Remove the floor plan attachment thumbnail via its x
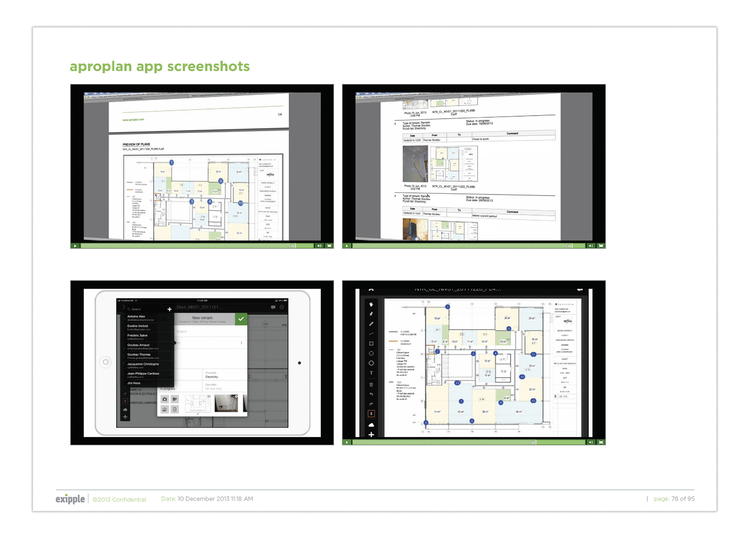Screen dimensions: 756x536 coord(209,396)
